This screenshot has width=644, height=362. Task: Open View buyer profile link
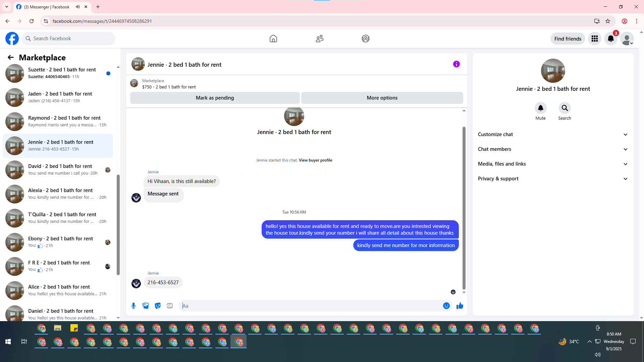point(315,160)
